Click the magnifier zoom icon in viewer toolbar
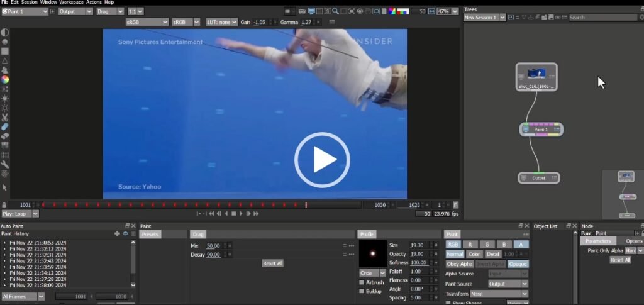The height and width of the screenshot is (305, 644). [x=336, y=11]
